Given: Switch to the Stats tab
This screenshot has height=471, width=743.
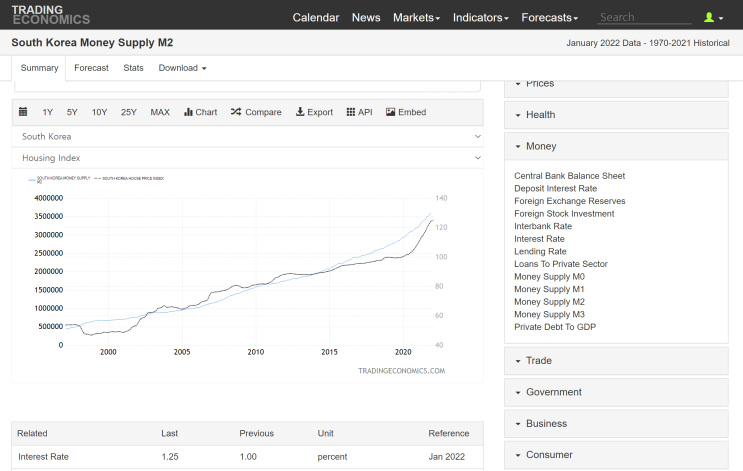Looking at the screenshot, I should (x=133, y=68).
